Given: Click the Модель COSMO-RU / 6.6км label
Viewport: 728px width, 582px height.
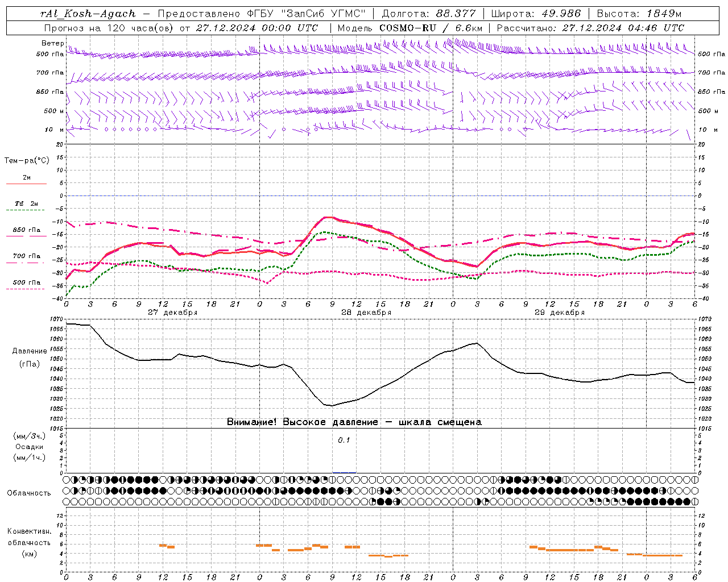Looking at the screenshot, I should click(x=410, y=27).
